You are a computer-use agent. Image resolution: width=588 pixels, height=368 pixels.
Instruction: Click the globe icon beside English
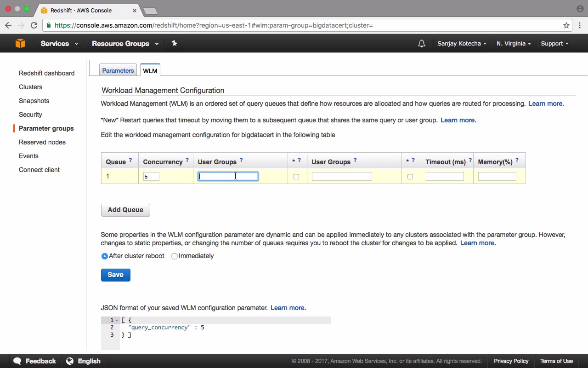tap(70, 361)
